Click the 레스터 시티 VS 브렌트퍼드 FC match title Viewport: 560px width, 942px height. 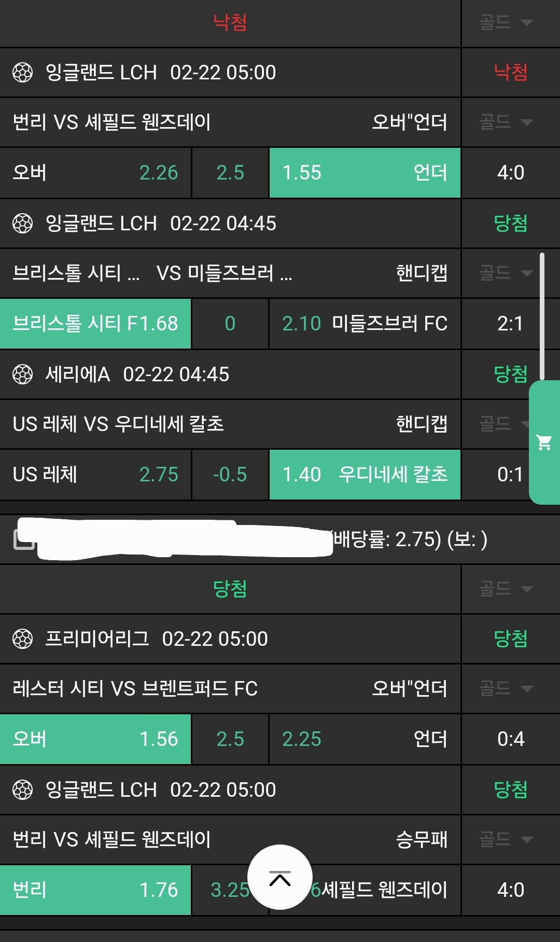pos(135,688)
